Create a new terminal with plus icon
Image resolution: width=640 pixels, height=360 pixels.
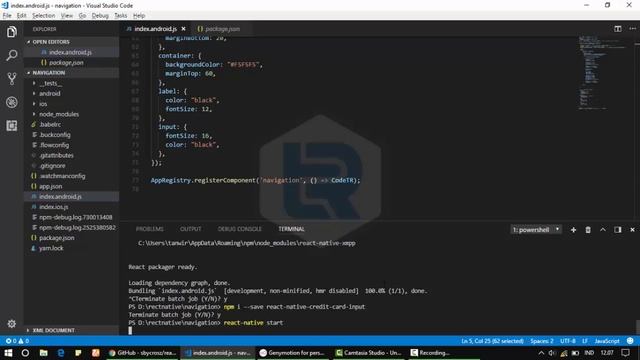pyautogui.click(x=573, y=230)
